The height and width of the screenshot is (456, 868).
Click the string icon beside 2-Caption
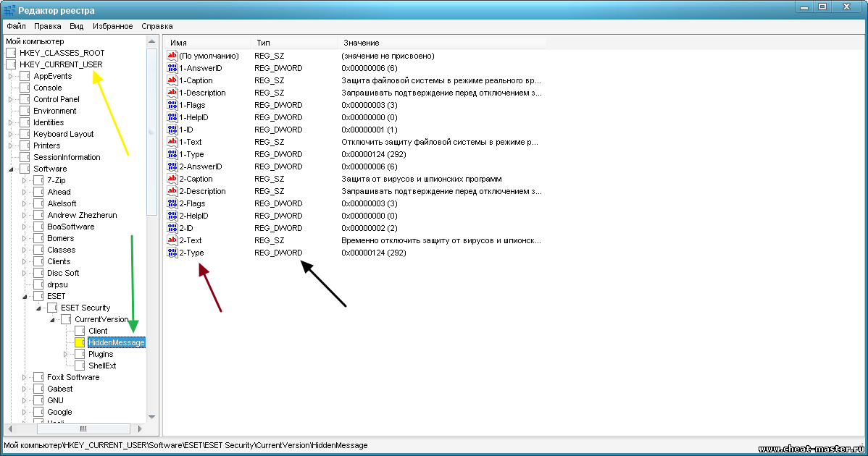tap(172, 179)
